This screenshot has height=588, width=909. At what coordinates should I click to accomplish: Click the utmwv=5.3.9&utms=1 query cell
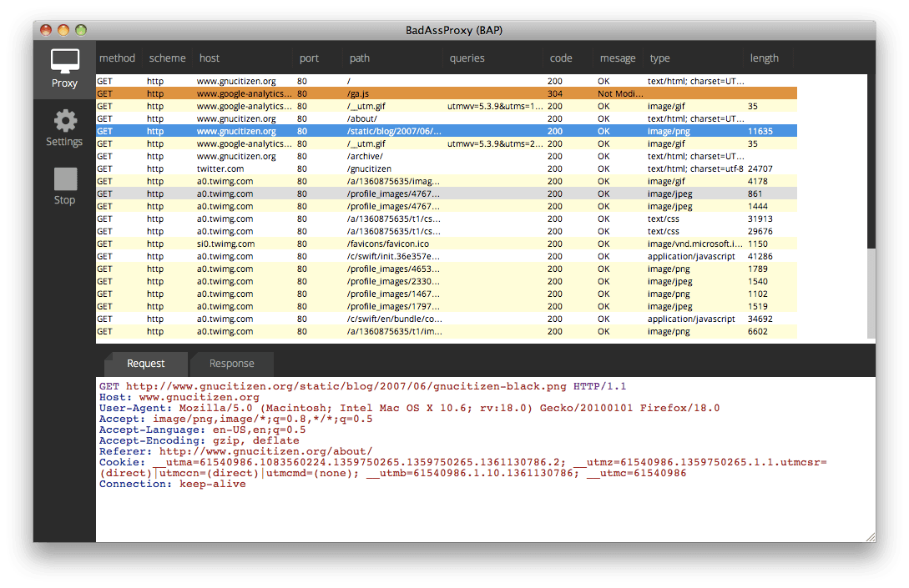(494, 107)
